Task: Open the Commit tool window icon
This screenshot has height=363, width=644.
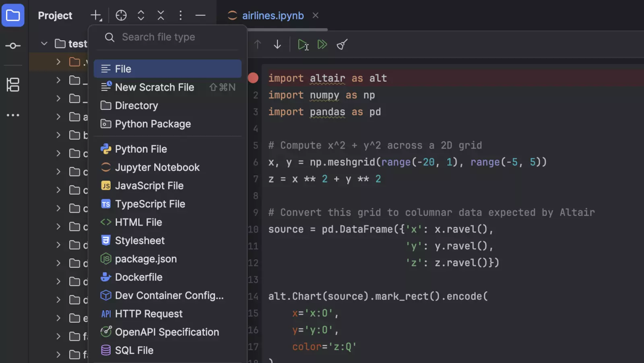Action: click(x=13, y=46)
